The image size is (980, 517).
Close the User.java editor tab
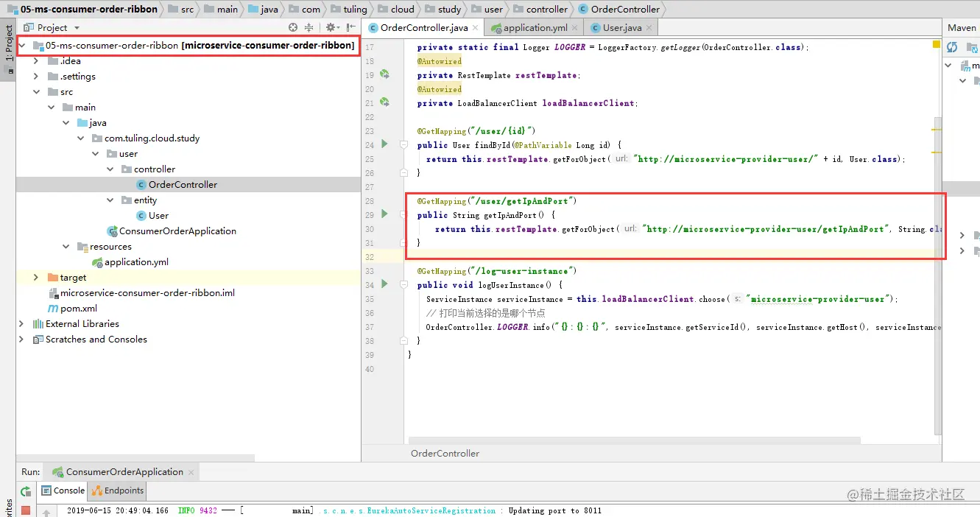(x=649, y=28)
